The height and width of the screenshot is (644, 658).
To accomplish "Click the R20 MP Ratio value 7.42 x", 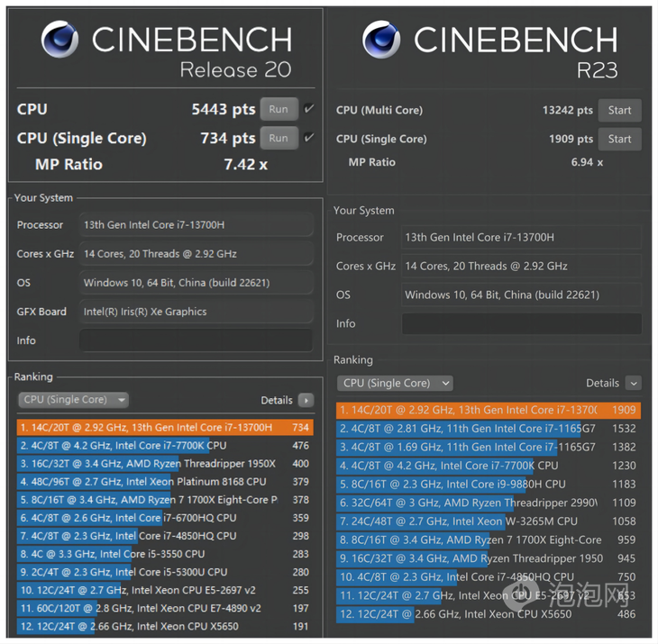I will tap(245, 164).
